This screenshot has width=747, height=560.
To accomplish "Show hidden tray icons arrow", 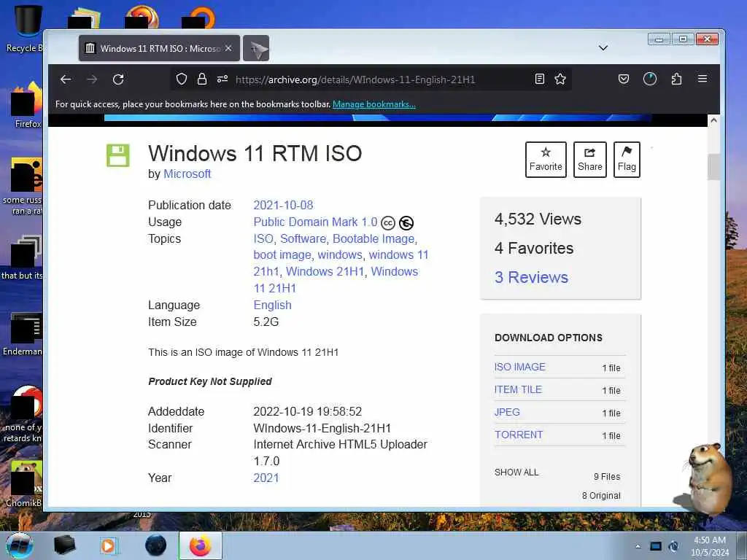I will click(x=638, y=546).
